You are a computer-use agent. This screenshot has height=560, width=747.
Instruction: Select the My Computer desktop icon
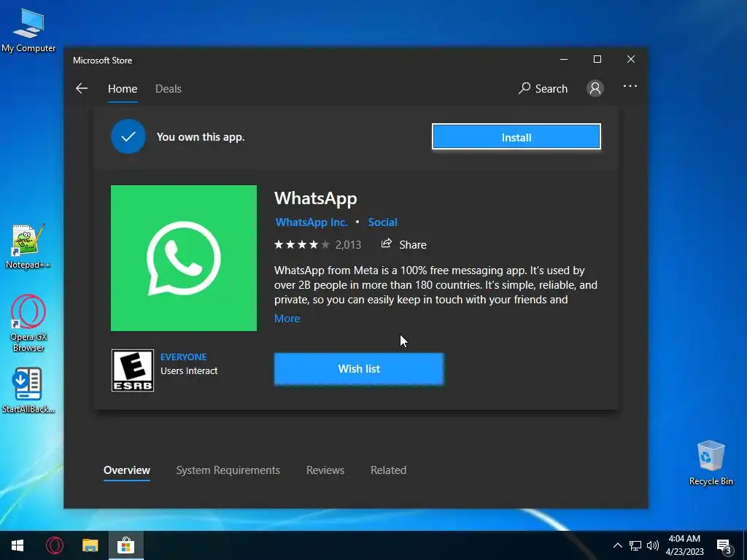[x=28, y=31]
